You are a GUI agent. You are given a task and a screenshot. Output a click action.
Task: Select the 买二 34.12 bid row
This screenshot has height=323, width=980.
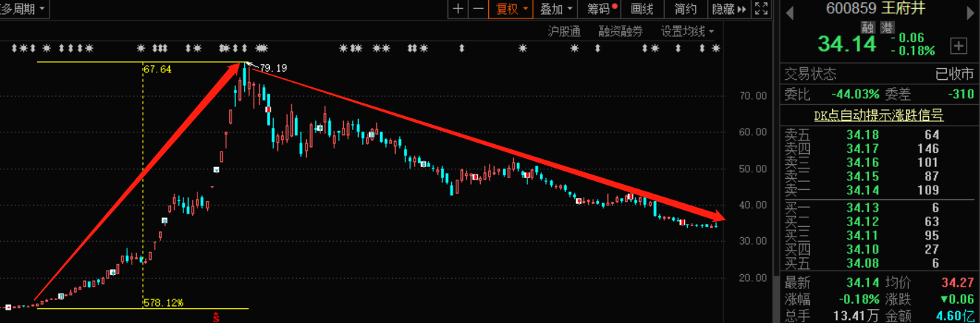pyautogui.click(x=880, y=222)
